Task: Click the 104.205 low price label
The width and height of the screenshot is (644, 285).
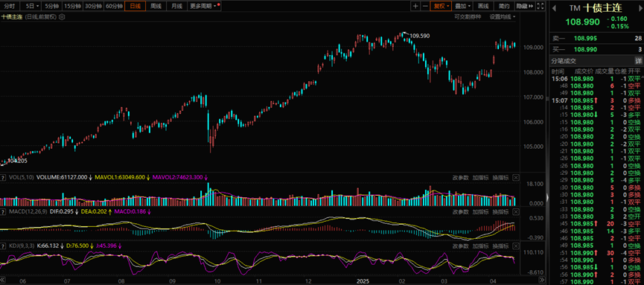Action: pyautogui.click(x=17, y=161)
